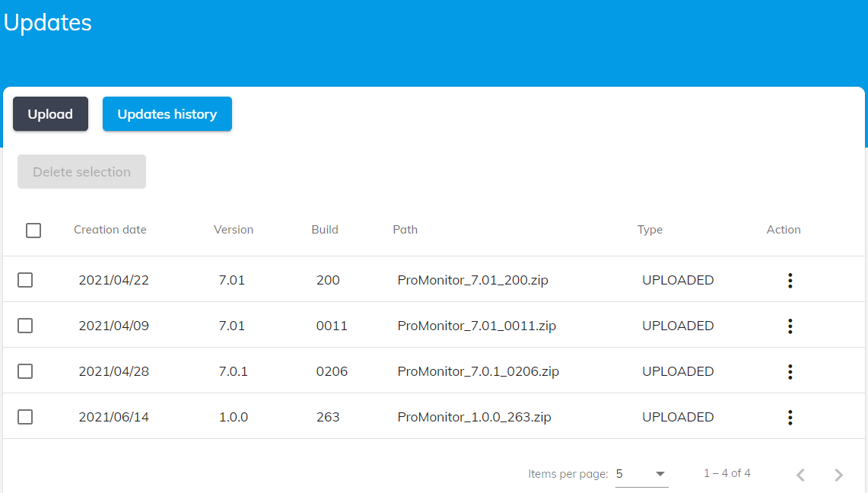Select the 2021/04/22 update row checkbox
868x493 pixels.
[x=25, y=280]
